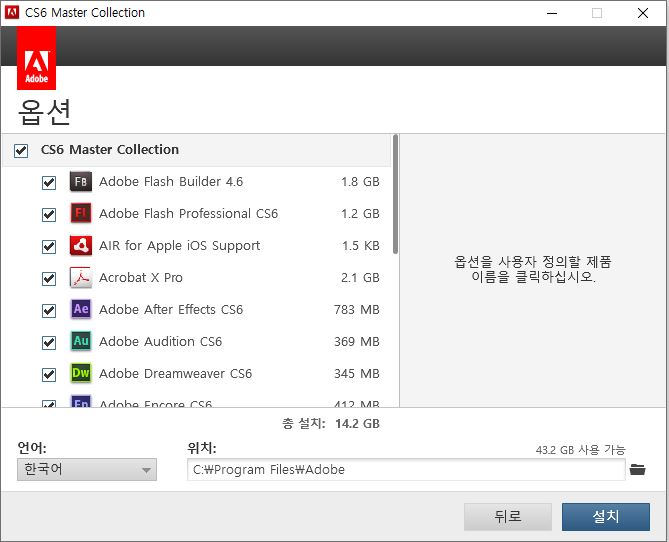Toggle the Adobe Dreamweaver CS6 checkbox
Image resolution: width=669 pixels, height=542 pixels.
point(49,374)
